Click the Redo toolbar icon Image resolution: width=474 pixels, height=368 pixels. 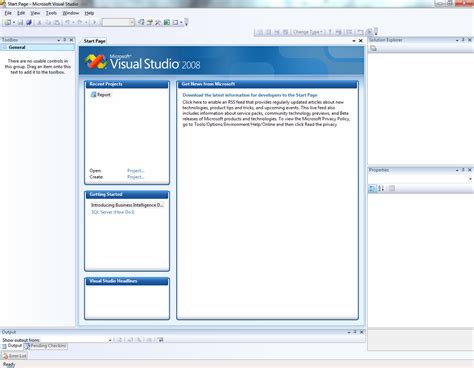click(x=80, y=22)
